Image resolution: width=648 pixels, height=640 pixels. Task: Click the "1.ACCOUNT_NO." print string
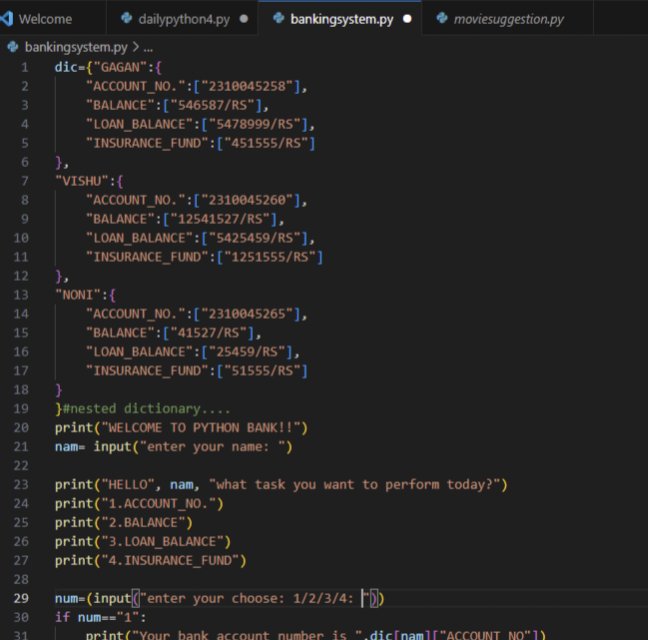click(x=159, y=504)
